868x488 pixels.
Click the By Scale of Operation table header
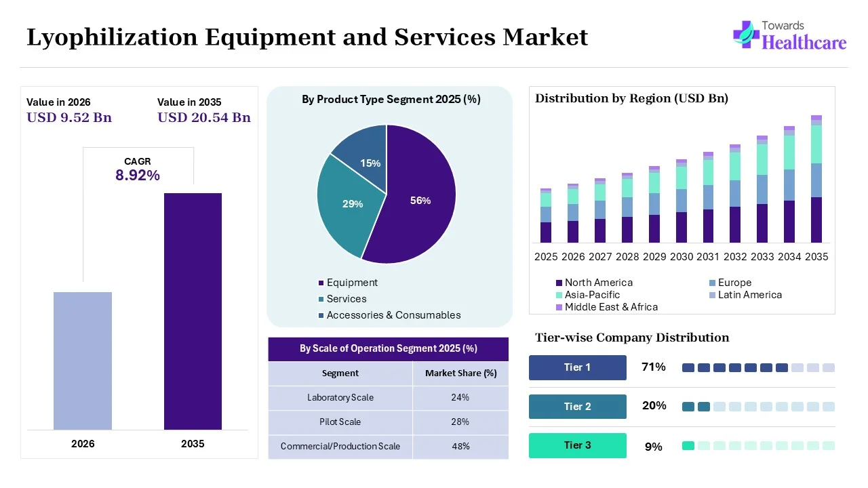point(389,349)
